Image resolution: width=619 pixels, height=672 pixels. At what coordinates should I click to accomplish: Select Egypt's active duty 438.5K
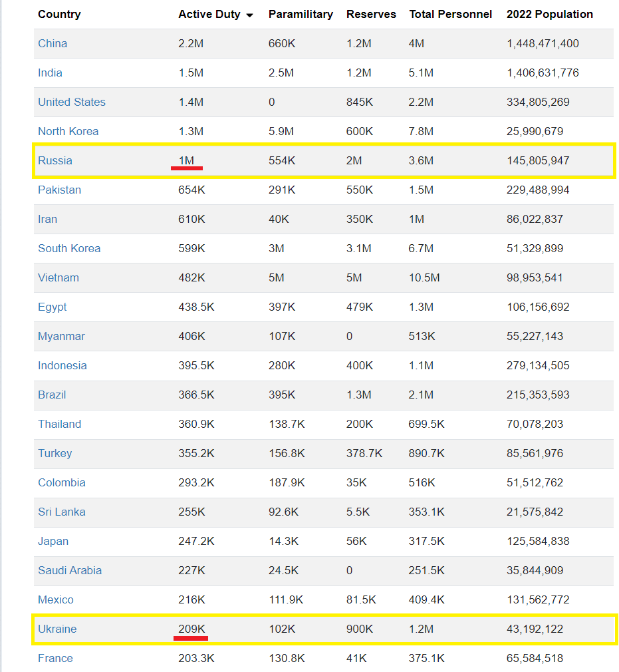coord(196,307)
